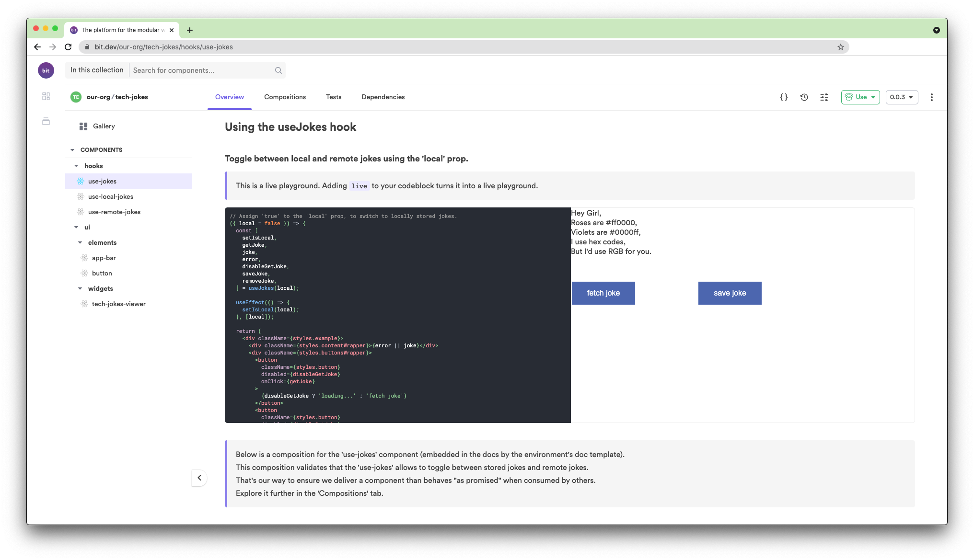Collapse the component tree panel with chevron
This screenshot has height=560, width=974.
tap(199, 478)
